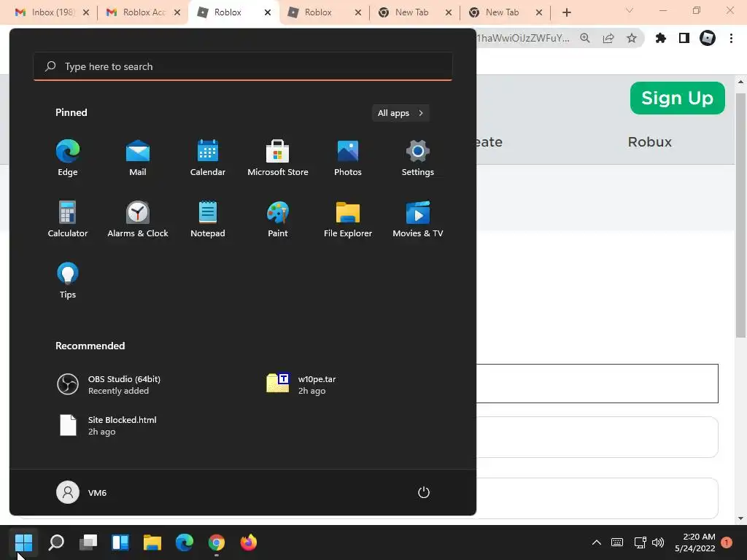Open Notepad
Viewport: 747px width, 560px height.
pos(208,219)
